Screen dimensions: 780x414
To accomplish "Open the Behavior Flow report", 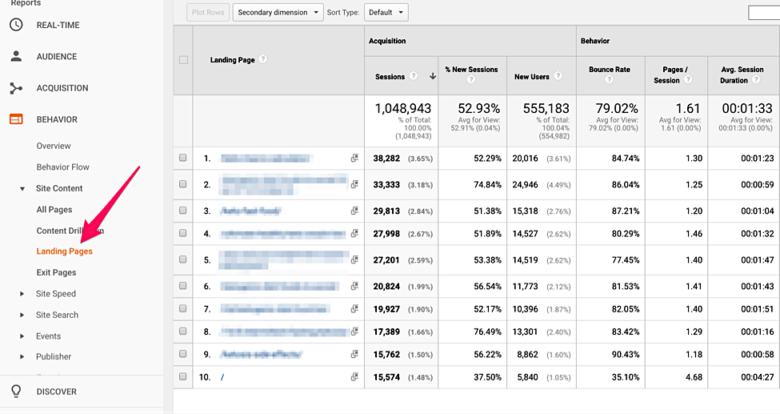I will tap(63, 167).
